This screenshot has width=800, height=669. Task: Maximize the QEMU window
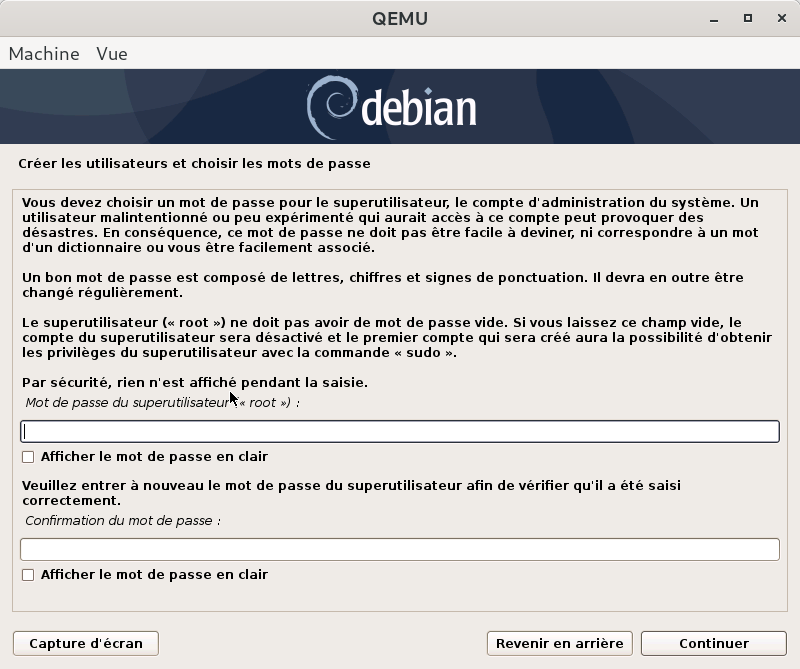pyautogui.click(x=747, y=19)
